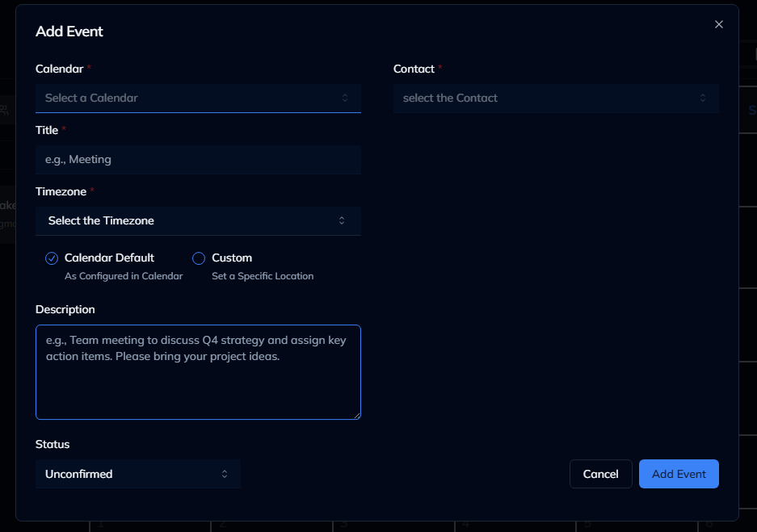This screenshot has width=757, height=532.
Task: Click the Title input field
Action: coord(198,159)
